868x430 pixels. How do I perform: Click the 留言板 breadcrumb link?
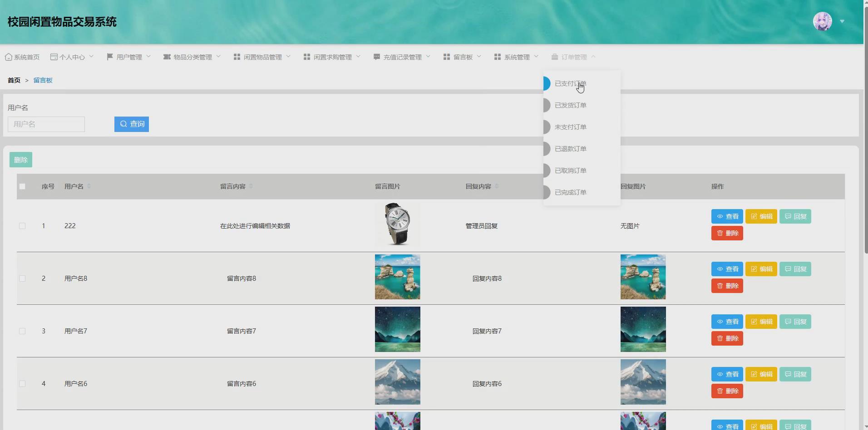pos(43,80)
